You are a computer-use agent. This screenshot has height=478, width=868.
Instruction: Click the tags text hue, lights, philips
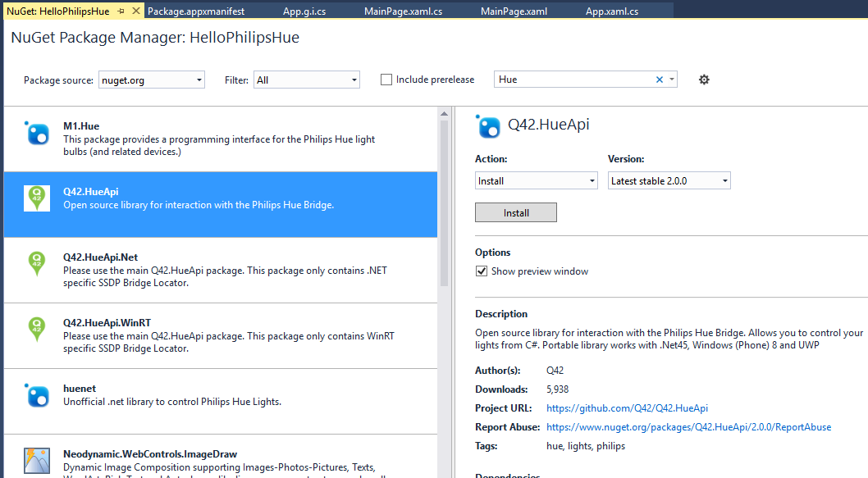tap(586, 446)
